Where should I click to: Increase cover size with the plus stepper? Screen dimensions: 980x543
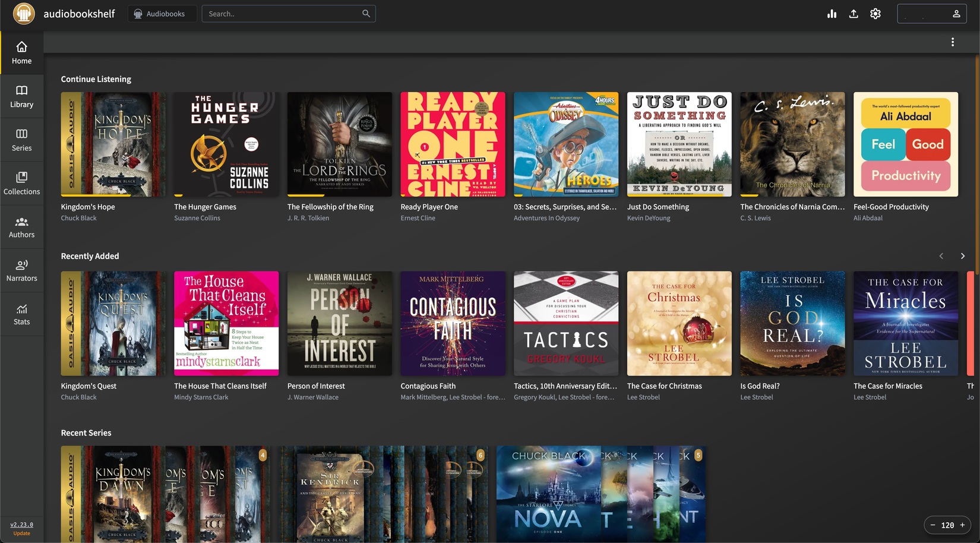click(x=963, y=525)
